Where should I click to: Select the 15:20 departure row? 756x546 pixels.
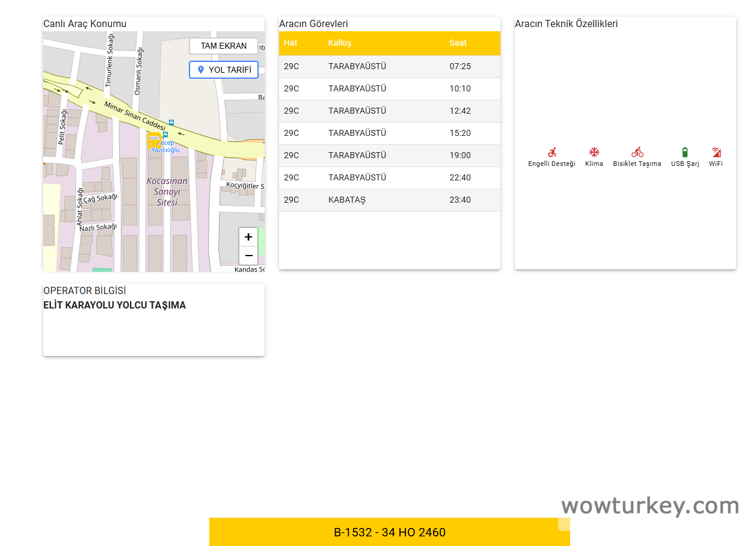389,133
